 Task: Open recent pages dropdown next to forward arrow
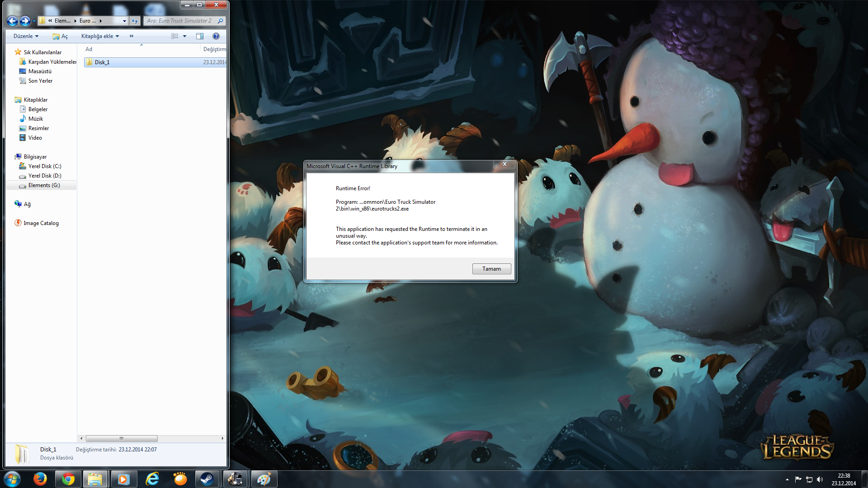tap(34, 21)
